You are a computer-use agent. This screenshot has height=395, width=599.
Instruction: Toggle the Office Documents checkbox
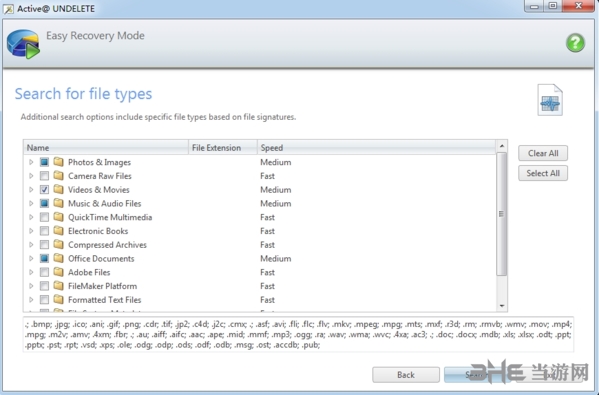[x=44, y=258]
